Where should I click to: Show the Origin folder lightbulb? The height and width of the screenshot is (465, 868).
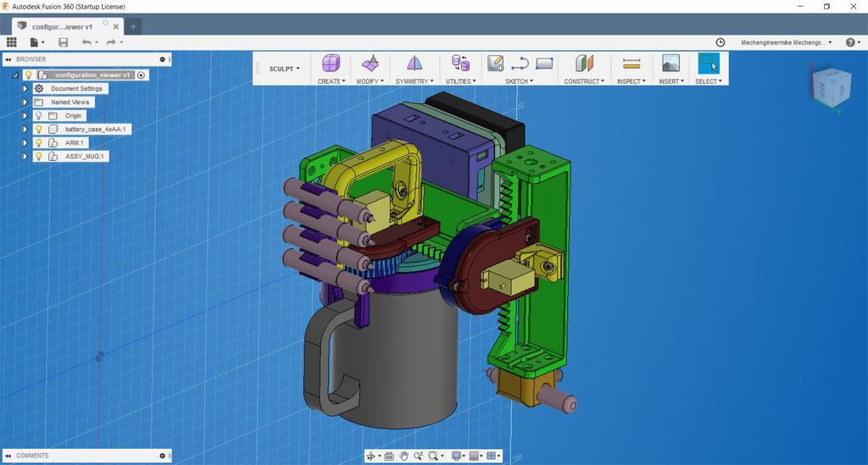coord(38,116)
